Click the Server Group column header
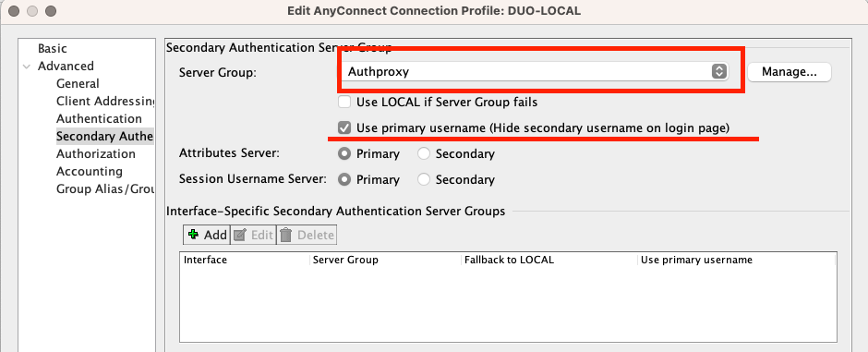Viewport: 868px width, 352px height. click(385, 260)
